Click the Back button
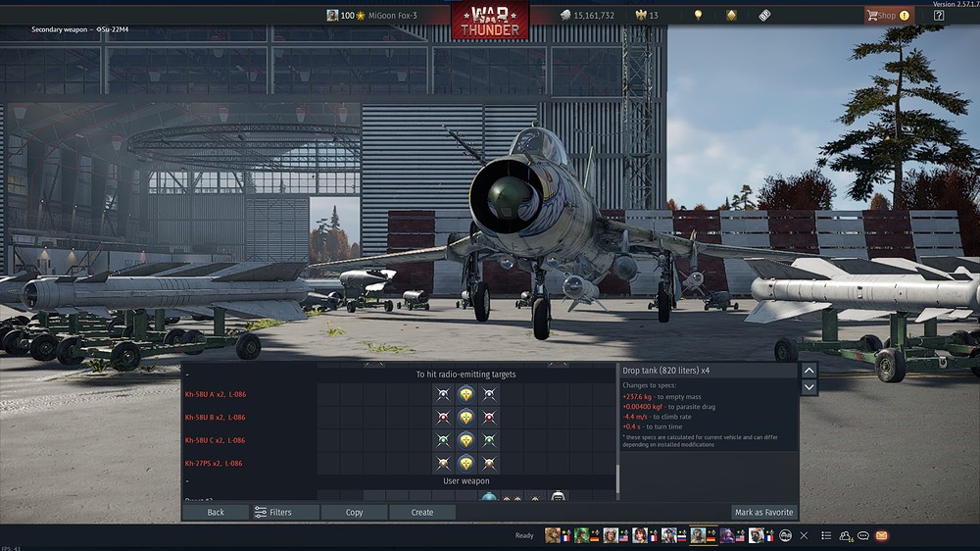Viewport: 980px width, 551px height. [216, 512]
